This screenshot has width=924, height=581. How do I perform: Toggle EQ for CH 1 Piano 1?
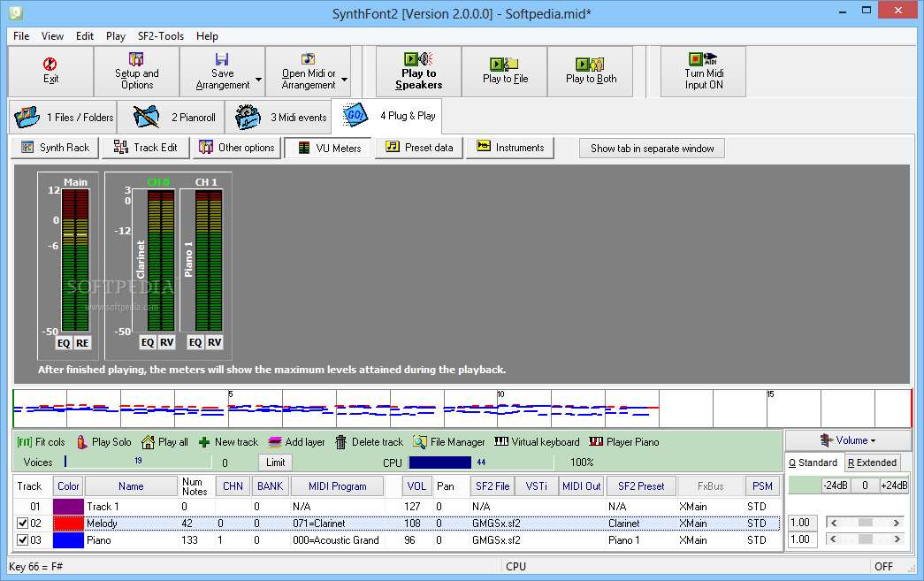tap(195, 342)
